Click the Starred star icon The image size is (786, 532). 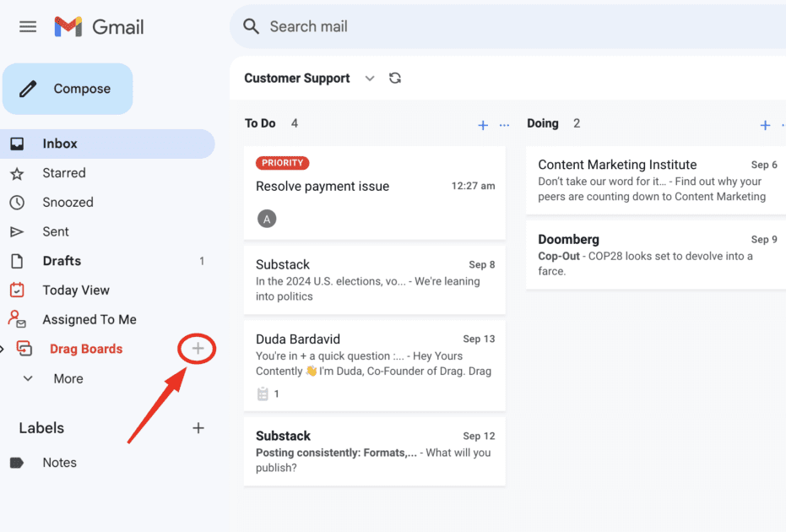tap(17, 173)
